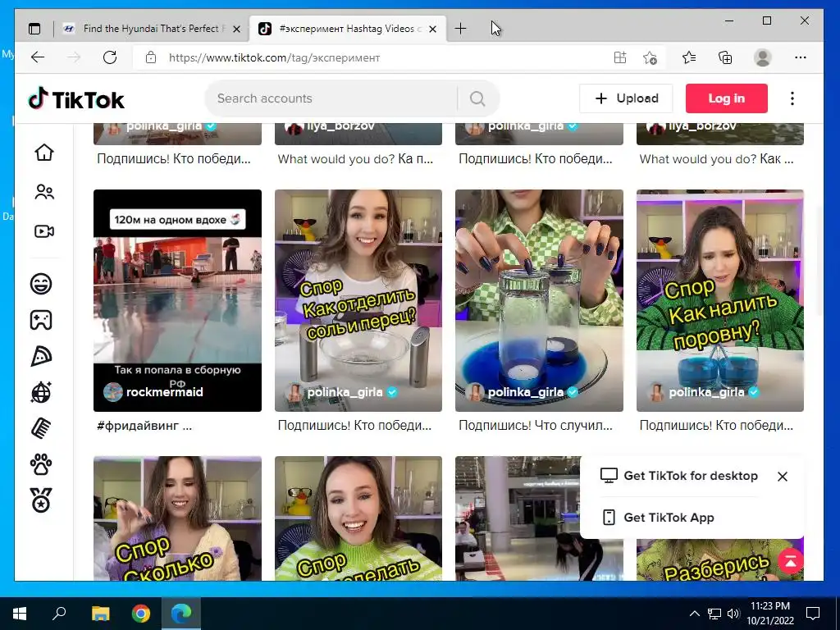Open the Спор Сколько video thumbnail

(x=177, y=518)
